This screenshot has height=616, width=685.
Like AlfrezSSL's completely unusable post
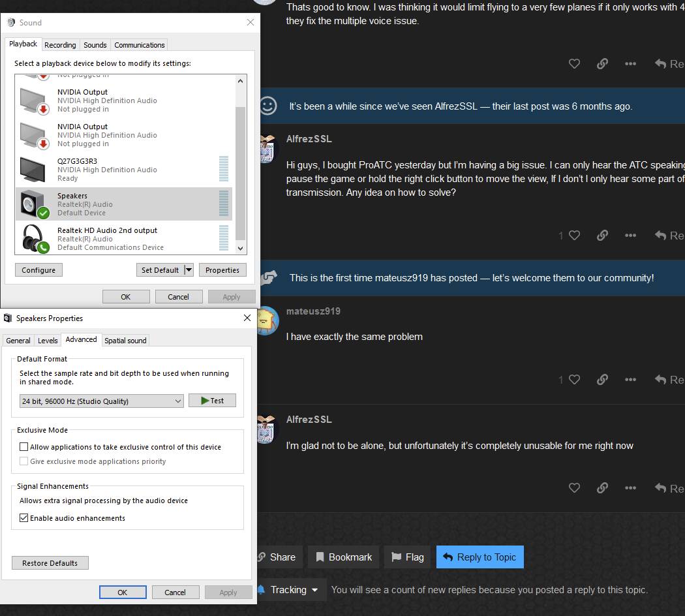574,488
